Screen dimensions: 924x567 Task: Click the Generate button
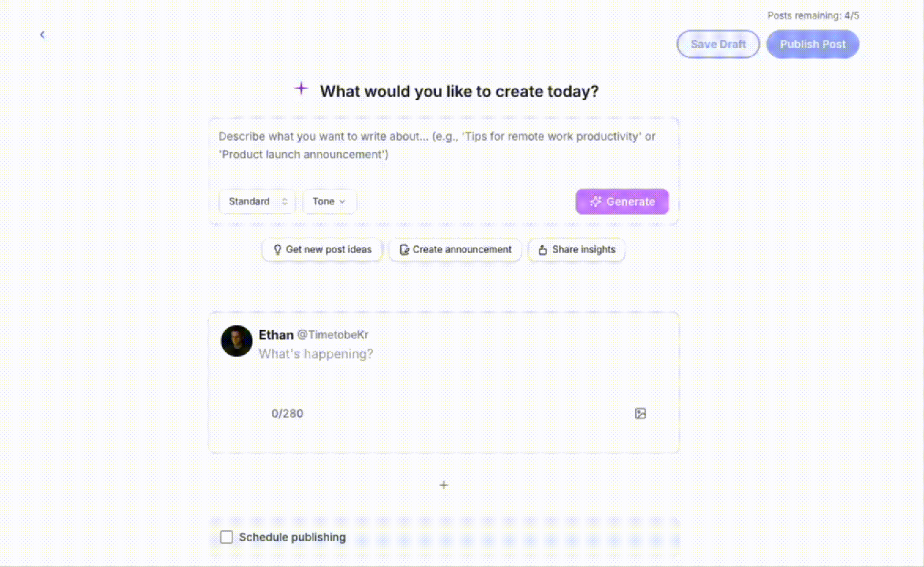point(622,202)
